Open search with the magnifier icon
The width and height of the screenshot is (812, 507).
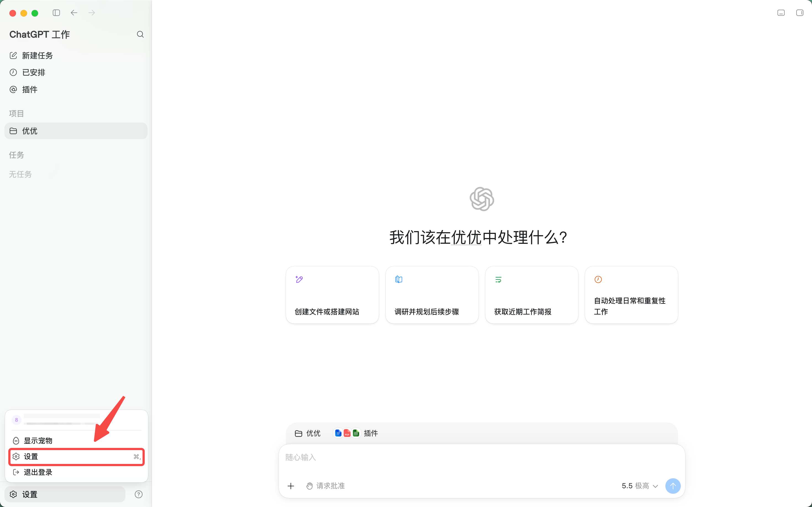[140, 35]
